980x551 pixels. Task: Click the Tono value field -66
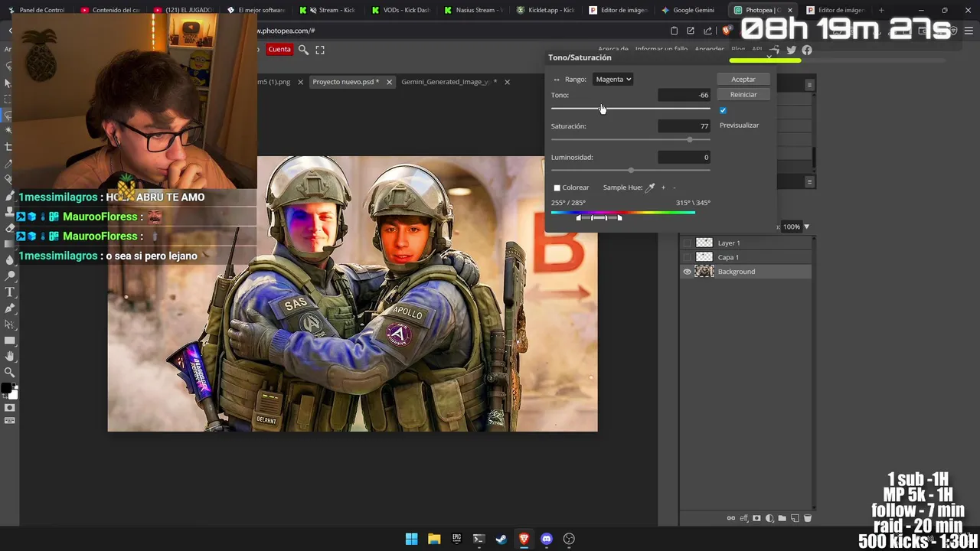(684, 95)
